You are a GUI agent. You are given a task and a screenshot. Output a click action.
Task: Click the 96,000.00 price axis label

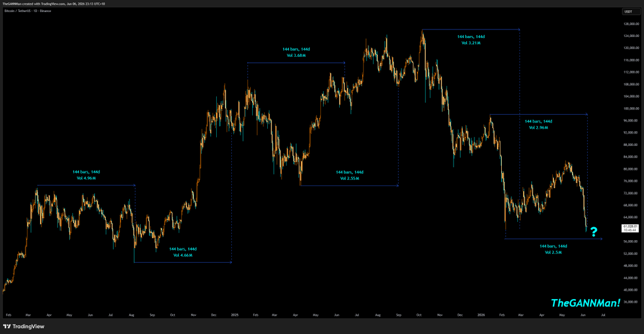pyautogui.click(x=630, y=121)
